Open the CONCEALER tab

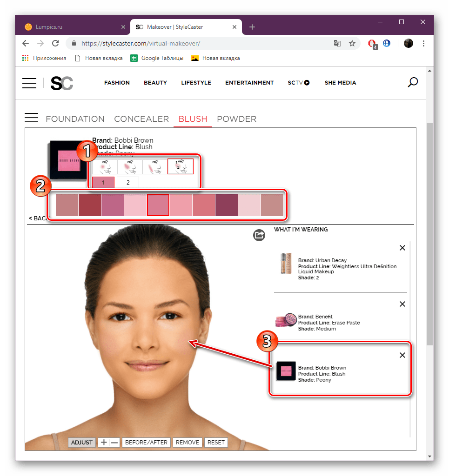[141, 119]
